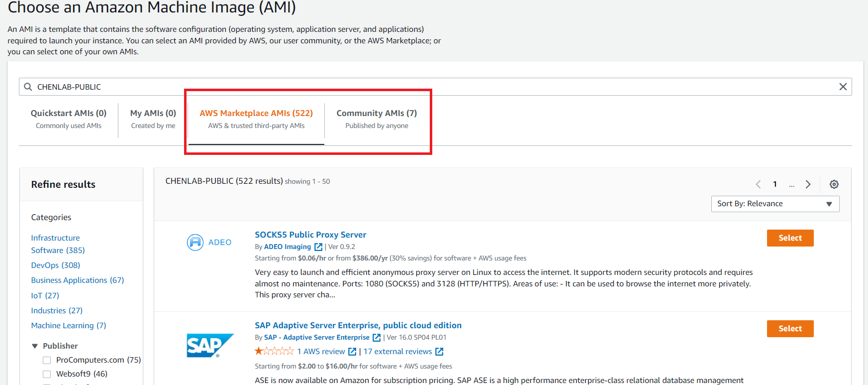Open SAP - Adaptive Server Enterprise publisher link
The height and width of the screenshot is (385, 868).
pos(317,337)
